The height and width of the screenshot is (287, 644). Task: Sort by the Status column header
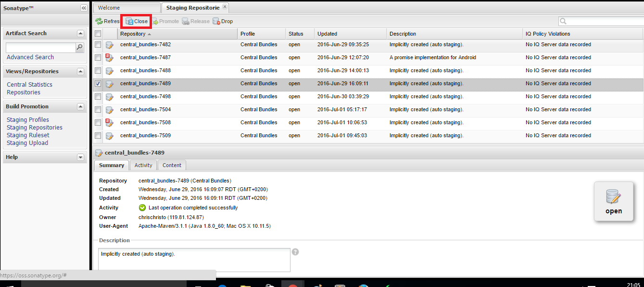pyautogui.click(x=300, y=34)
